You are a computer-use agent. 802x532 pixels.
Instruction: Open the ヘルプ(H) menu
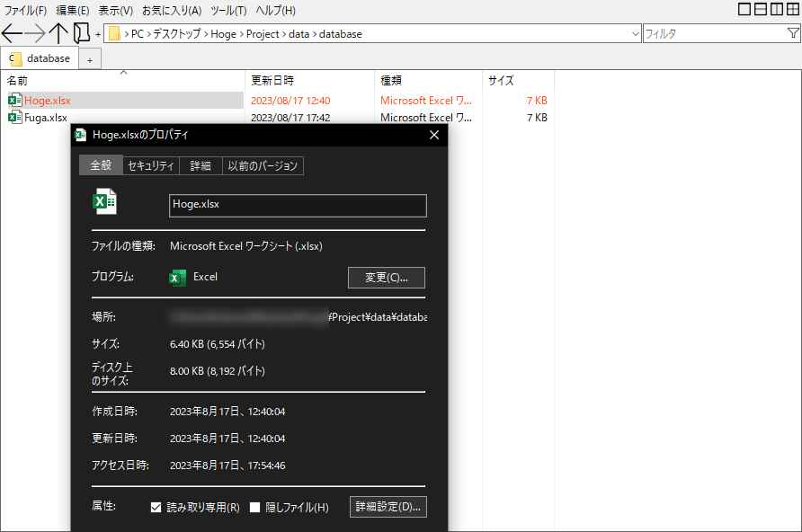click(x=276, y=10)
